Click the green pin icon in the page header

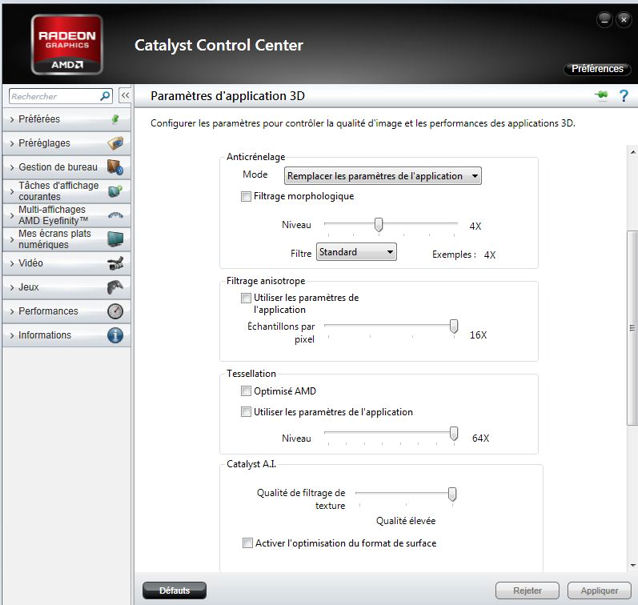tap(601, 96)
